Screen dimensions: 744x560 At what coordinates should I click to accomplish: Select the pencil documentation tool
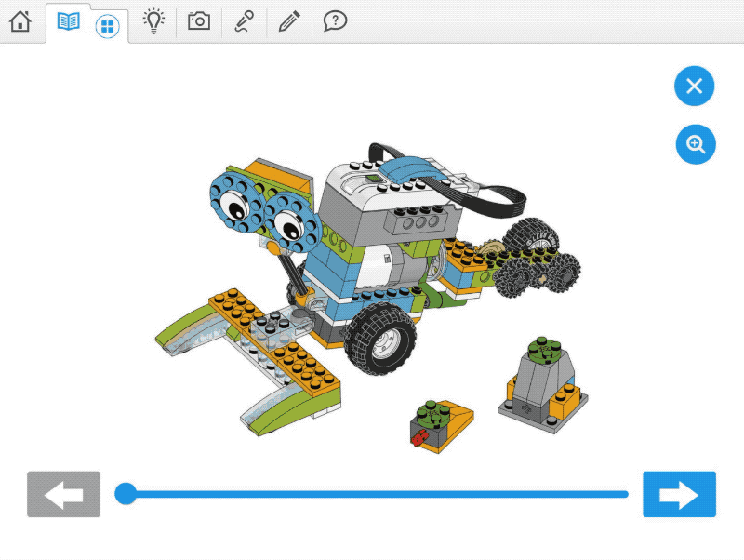pos(289,21)
